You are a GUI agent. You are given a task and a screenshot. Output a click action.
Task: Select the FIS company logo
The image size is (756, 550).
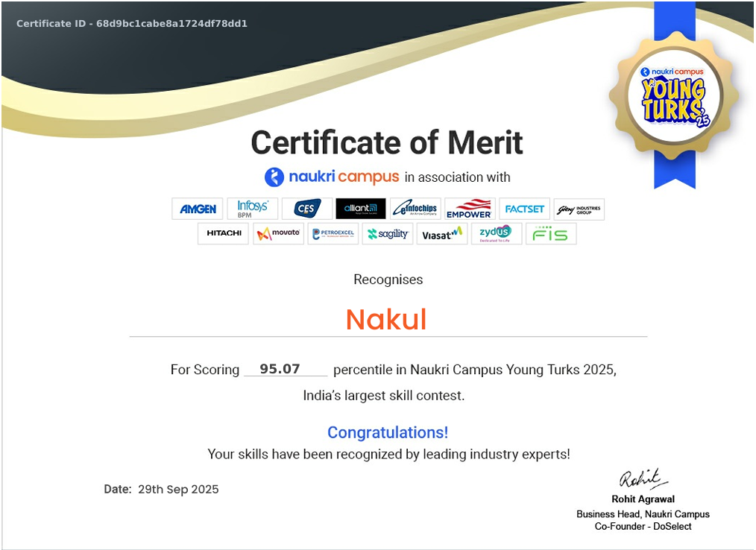click(551, 233)
